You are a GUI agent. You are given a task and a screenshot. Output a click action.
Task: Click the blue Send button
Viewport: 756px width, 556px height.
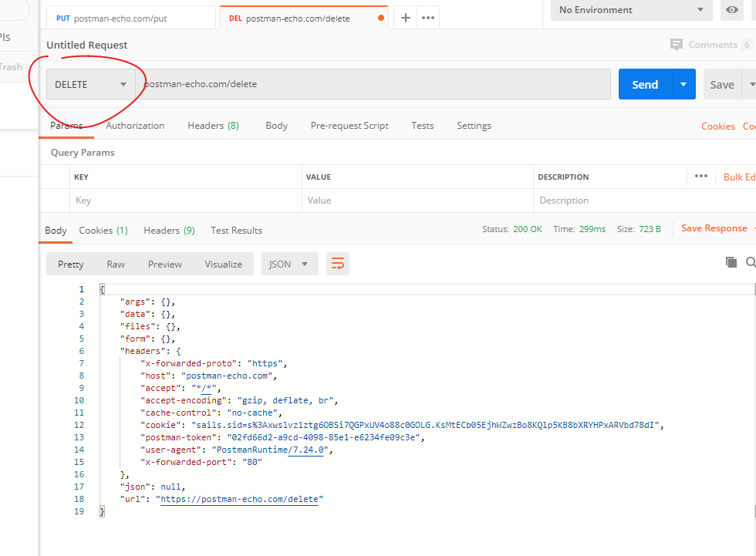click(645, 84)
